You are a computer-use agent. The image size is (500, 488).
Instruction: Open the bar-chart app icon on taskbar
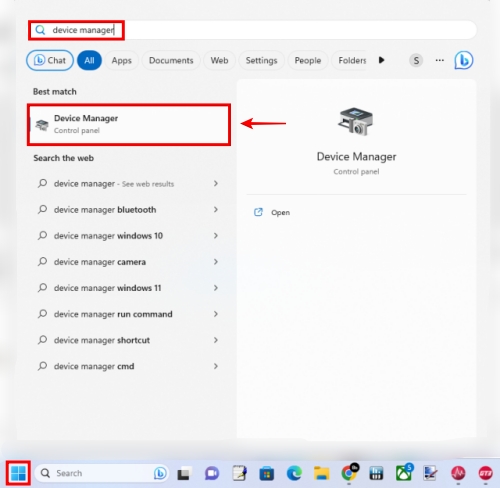tap(376, 473)
